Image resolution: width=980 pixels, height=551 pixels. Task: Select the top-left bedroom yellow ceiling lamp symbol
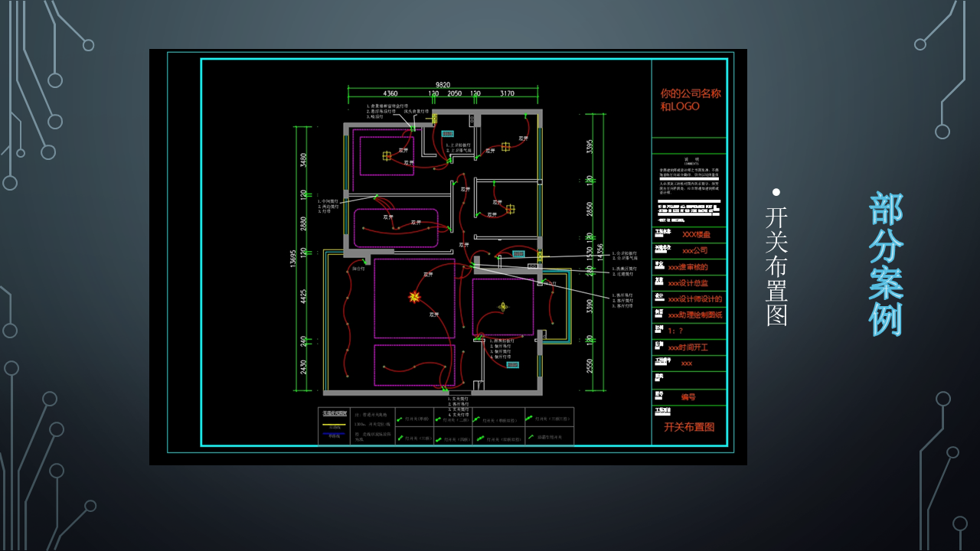click(387, 155)
